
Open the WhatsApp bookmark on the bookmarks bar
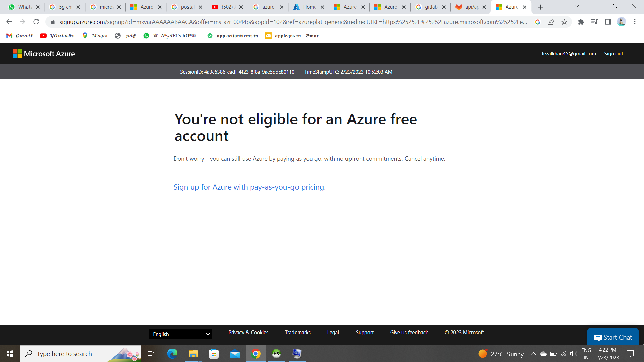pyautogui.click(x=146, y=35)
